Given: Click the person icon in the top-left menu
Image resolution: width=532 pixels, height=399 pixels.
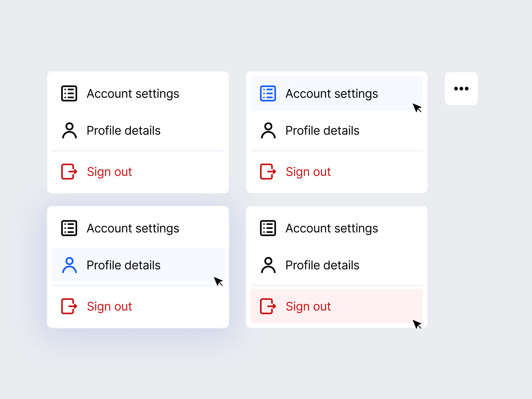Looking at the screenshot, I should [x=69, y=130].
